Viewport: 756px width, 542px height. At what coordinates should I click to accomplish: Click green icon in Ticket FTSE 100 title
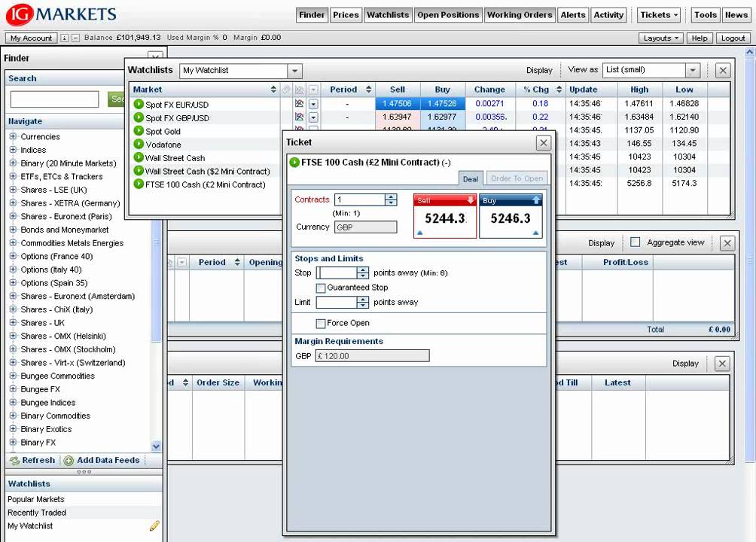294,162
